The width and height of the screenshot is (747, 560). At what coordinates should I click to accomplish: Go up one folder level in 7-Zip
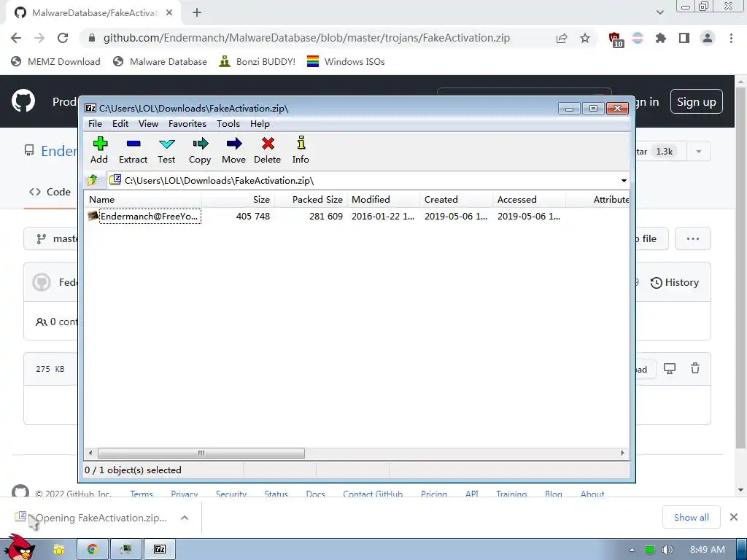click(93, 180)
